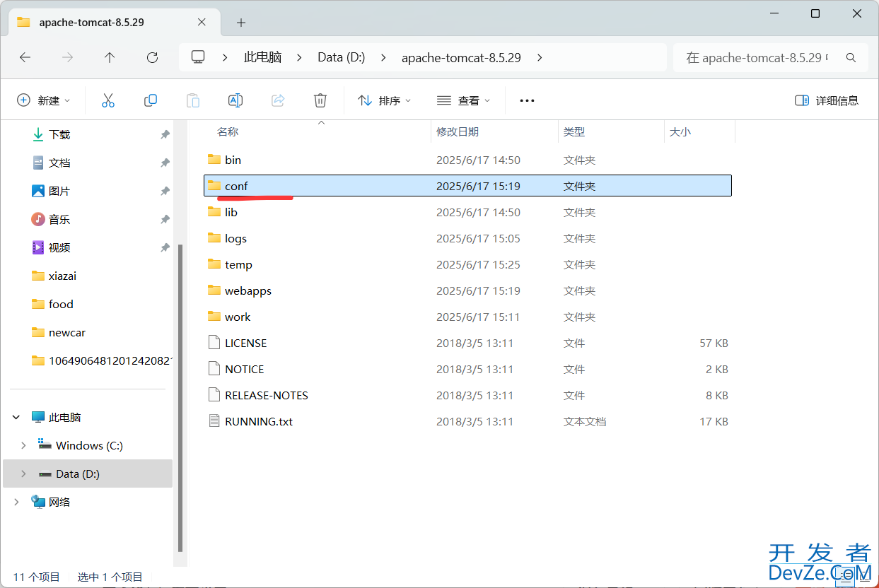Unpin 文档 using its pin icon
The height and width of the screenshot is (588, 879).
(x=165, y=163)
